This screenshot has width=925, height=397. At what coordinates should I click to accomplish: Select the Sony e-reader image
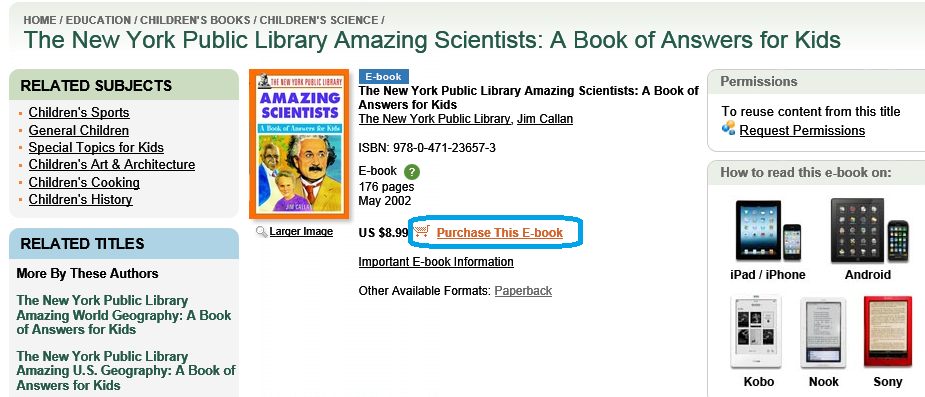point(887,332)
